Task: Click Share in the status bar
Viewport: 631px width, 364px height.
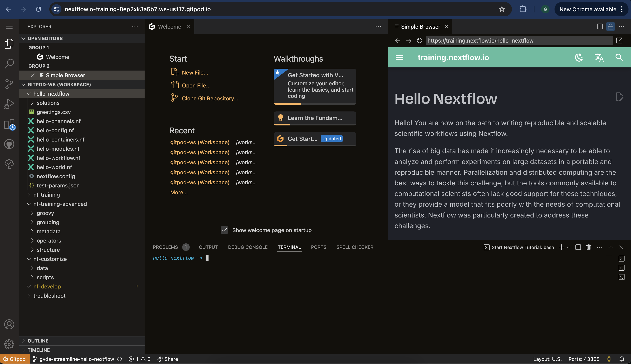Action: point(168,359)
